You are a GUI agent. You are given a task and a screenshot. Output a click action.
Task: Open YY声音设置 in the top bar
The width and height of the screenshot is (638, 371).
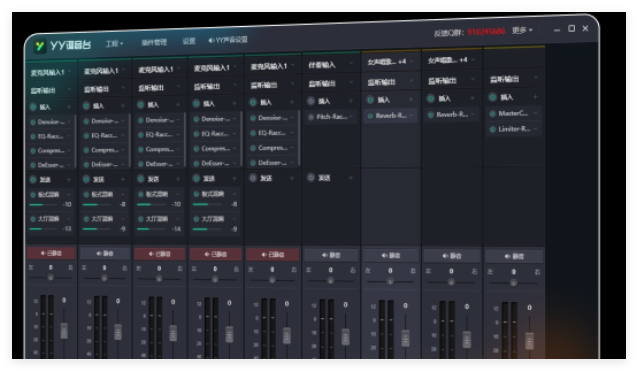pos(228,40)
